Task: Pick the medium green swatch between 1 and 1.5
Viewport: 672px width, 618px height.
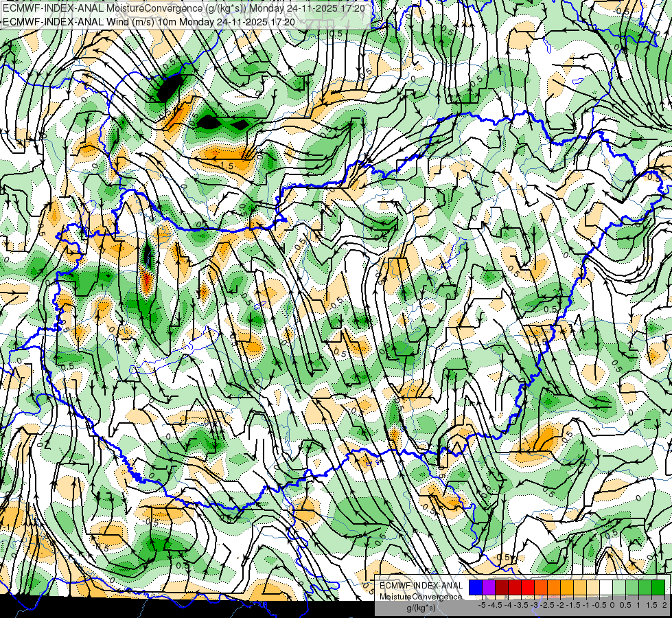Action: (x=645, y=588)
